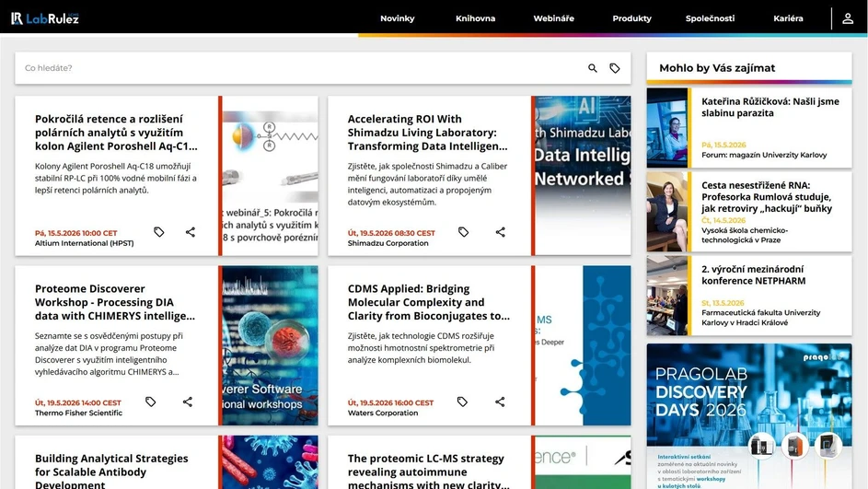Open the Knihovna menu item
The width and height of the screenshot is (868, 489).
pyautogui.click(x=476, y=18)
